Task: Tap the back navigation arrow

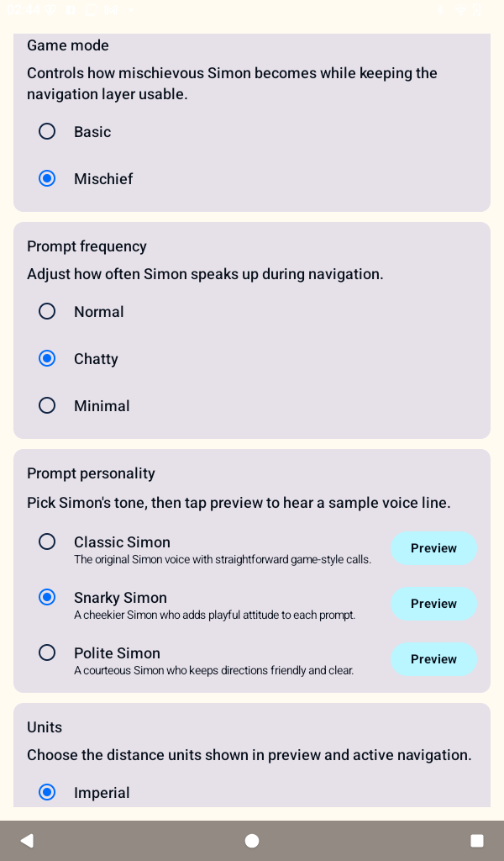Action: [27, 840]
